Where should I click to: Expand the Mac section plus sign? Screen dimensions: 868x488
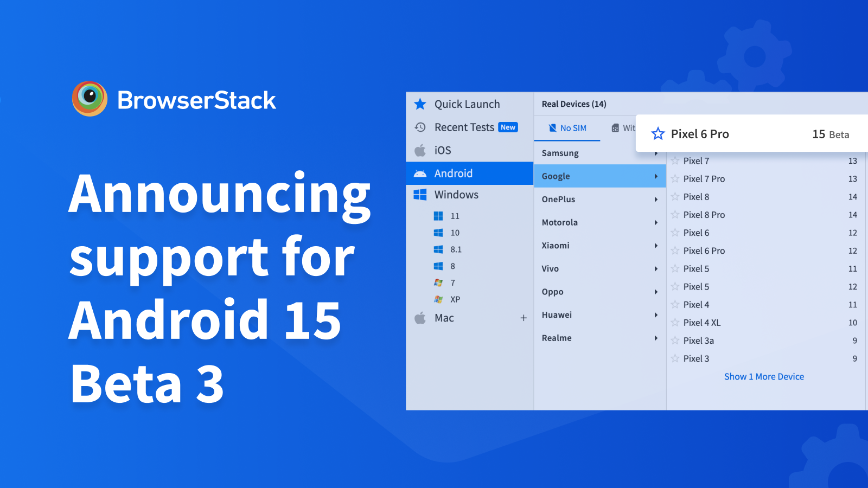tap(524, 318)
